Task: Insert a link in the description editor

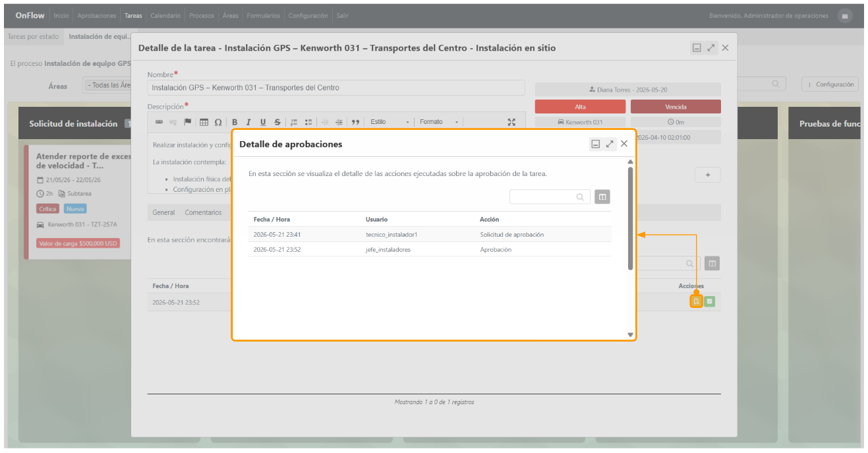Action: coord(159,122)
